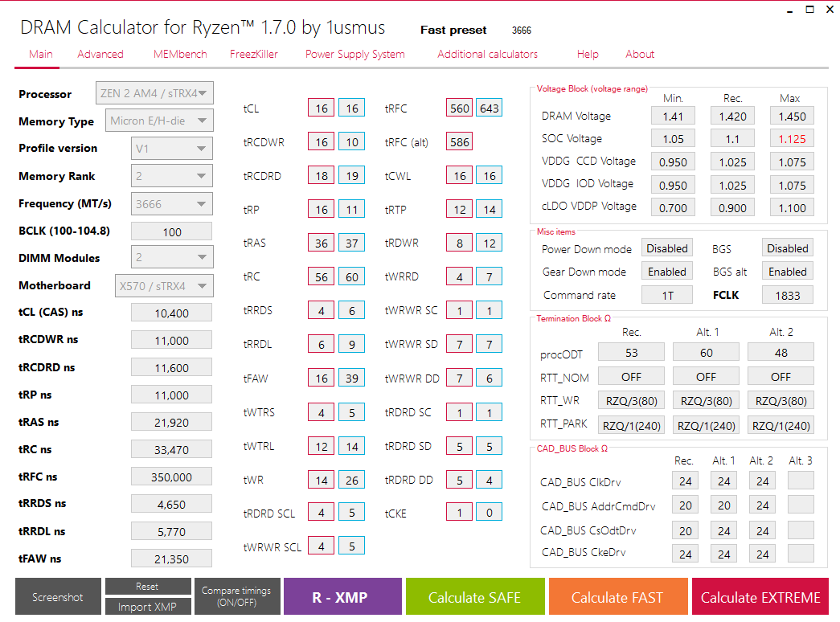Click VDDG CCD Voltage Max value
The height and width of the screenshot is (622, 840).
coord(793,162)
